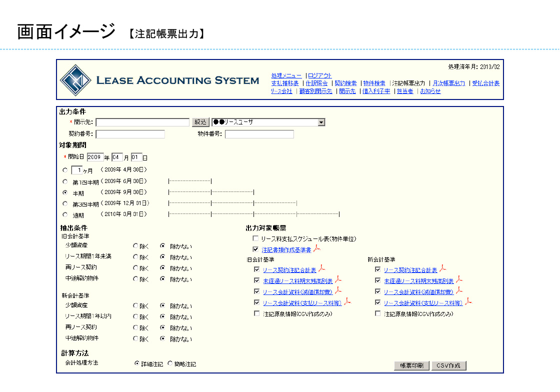
Task: Open お知らせ navigation link
Action: click(x=430, y=91)
